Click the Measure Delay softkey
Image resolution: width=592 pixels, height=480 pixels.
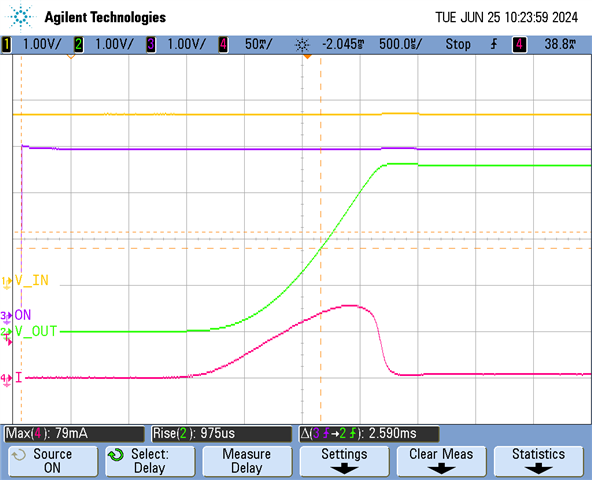[247, 461]
